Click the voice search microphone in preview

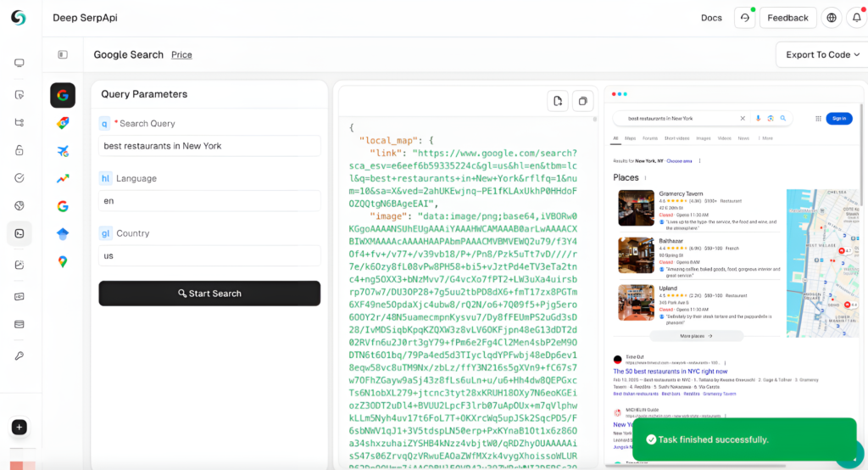(758, 118)
